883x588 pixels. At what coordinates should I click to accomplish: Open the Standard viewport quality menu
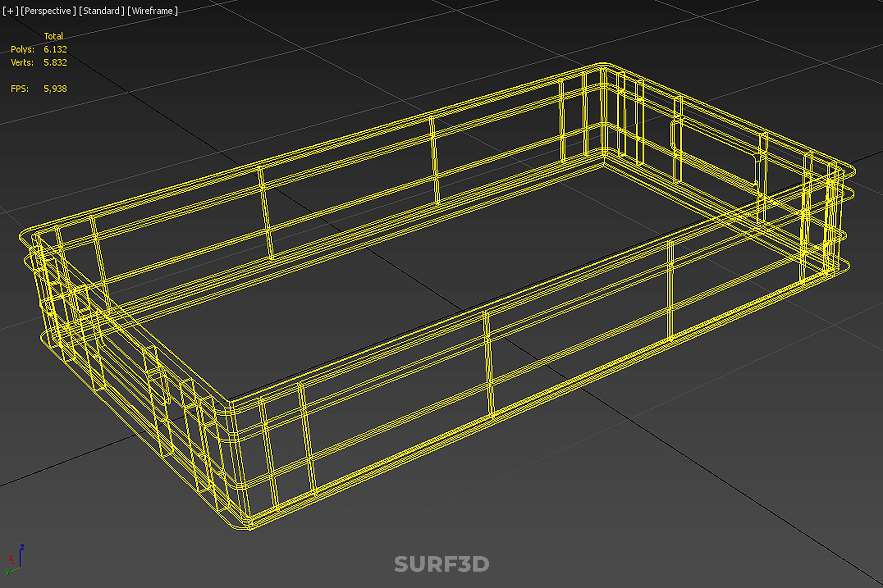point(101,11)
